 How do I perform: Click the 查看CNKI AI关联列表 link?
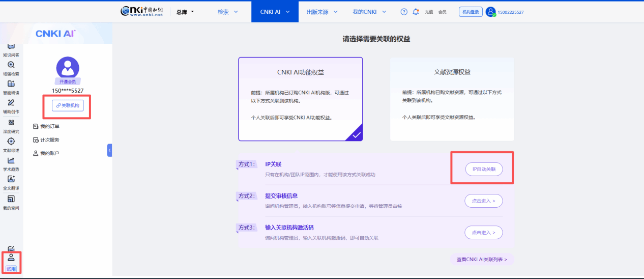[x=481, y=260]
